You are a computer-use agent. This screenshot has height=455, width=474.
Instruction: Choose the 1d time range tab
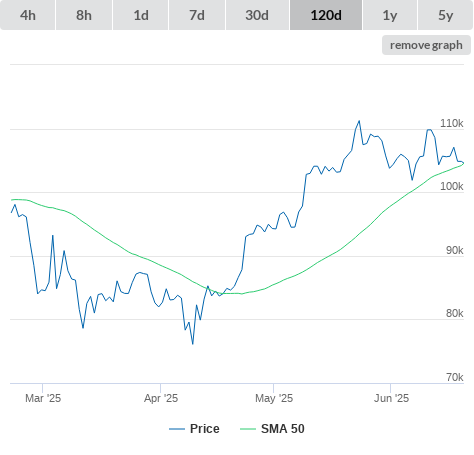click(141, 15)
